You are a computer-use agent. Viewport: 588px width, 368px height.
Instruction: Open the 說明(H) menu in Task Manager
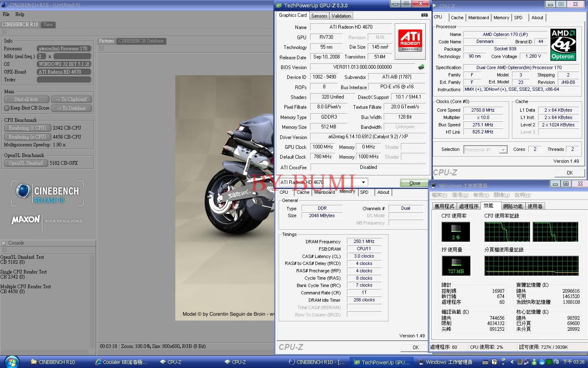point(523,195)
